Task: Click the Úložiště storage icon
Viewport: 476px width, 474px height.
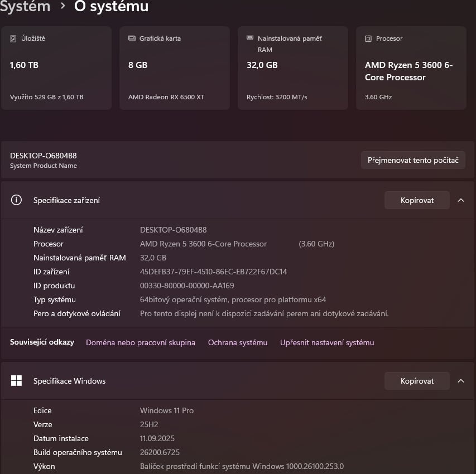Action: tap(13, 38)
